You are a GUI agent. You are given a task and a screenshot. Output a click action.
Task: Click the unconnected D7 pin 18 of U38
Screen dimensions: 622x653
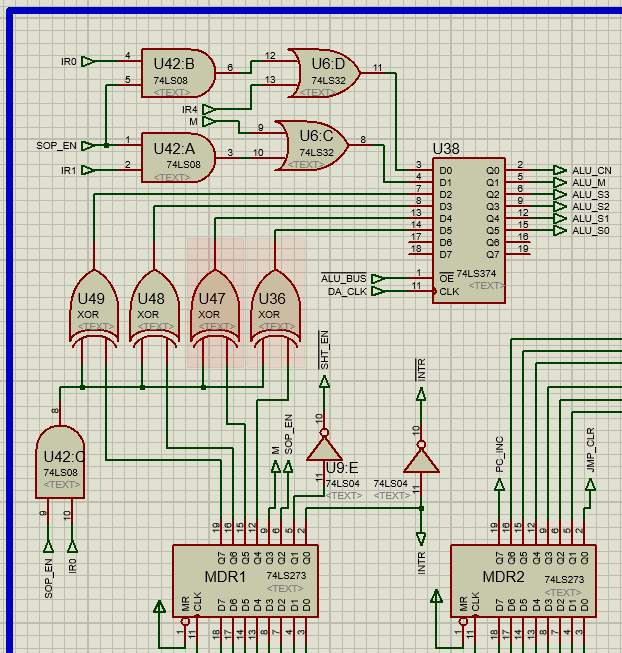pyautogui.click(x=420, y=254)
